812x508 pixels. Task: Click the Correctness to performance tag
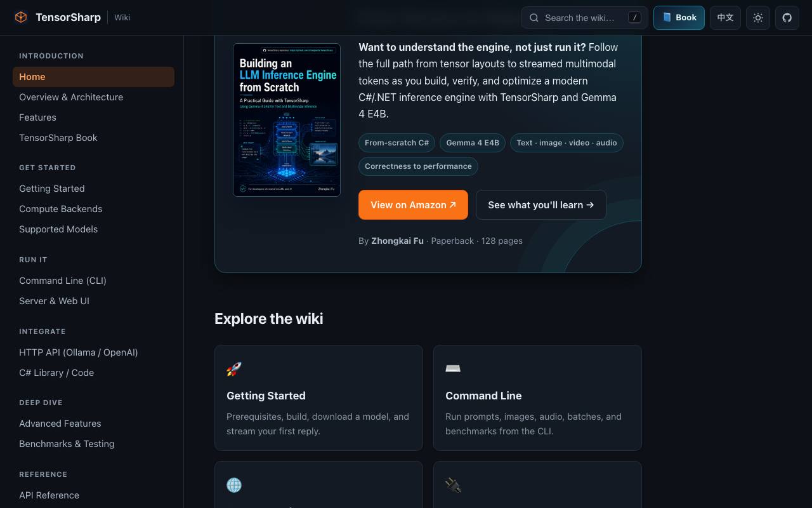[418, 166]
